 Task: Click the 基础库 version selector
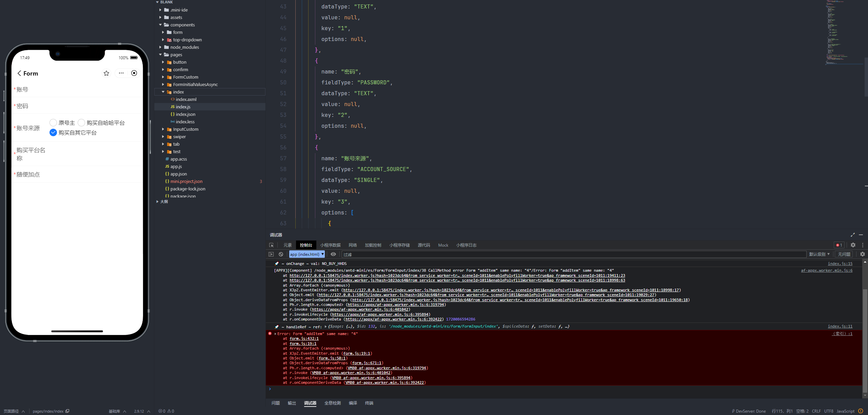[117, 411]
